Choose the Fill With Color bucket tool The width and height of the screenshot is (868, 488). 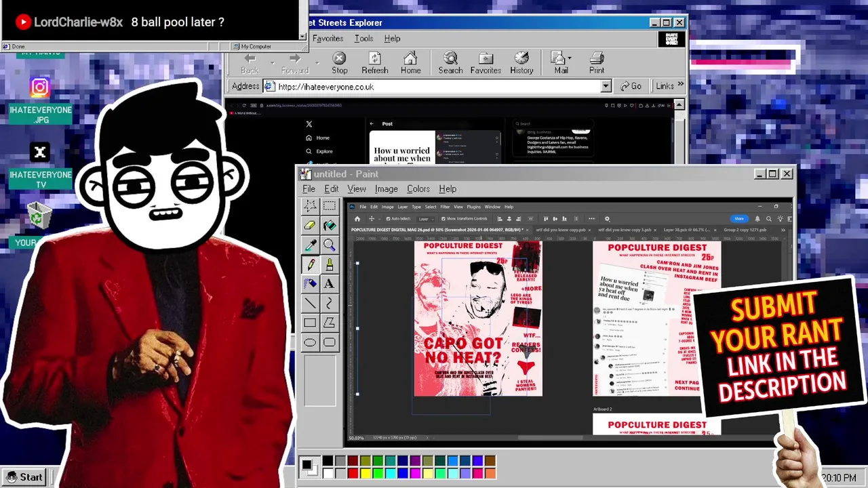click(330, 226)
